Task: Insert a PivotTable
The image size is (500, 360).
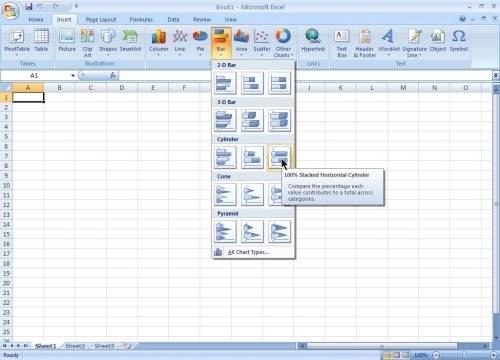Action: point(17,43)
